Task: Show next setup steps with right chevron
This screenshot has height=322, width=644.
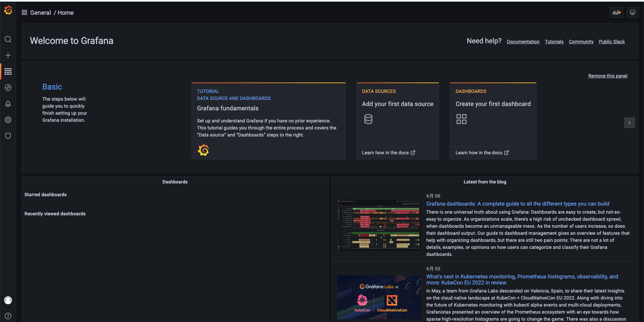Action: pos(630,123)
